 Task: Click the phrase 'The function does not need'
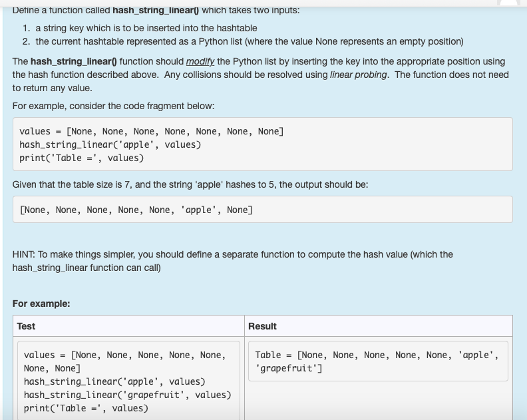point(452,75)
